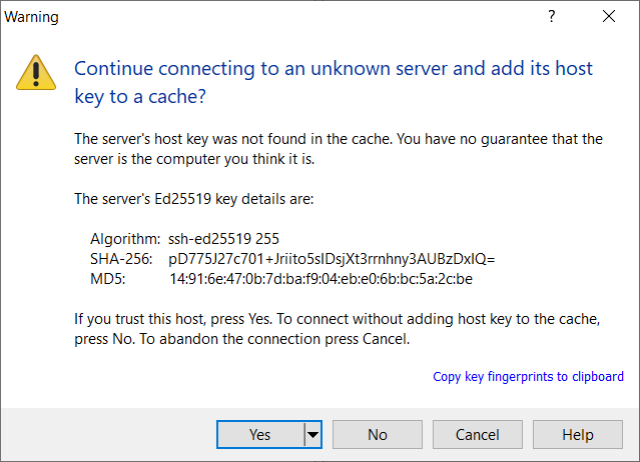Screen dimensions: 640x462
Task: Click the MD5 fingerprint value
Action: (320, 278)
